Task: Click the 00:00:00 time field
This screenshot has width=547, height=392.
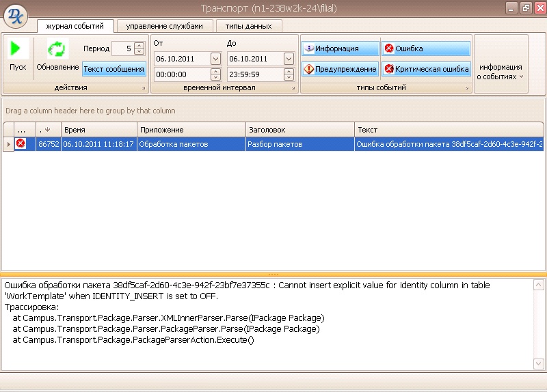Action: 183,74
